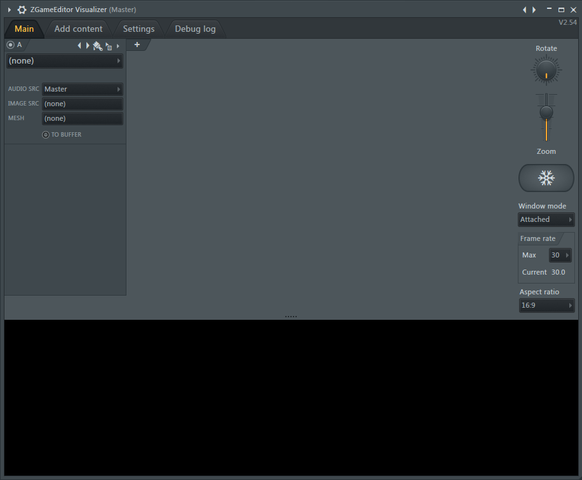Screen dimensions: 582x480
Task: Click the Zoom slider handle
Action: coord(546,112)
